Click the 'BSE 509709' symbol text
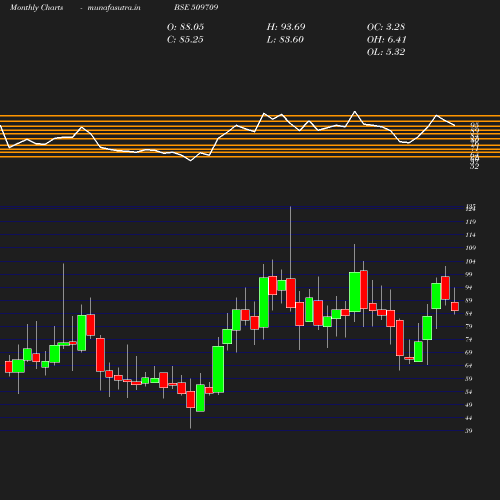Viewport: 500px width, 500px height. [196, 8]
